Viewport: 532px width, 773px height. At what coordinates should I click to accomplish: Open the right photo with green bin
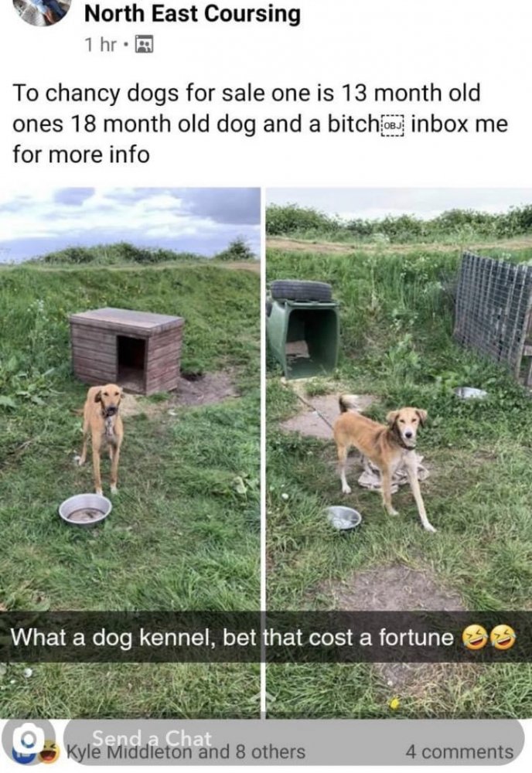pos(399,451)
